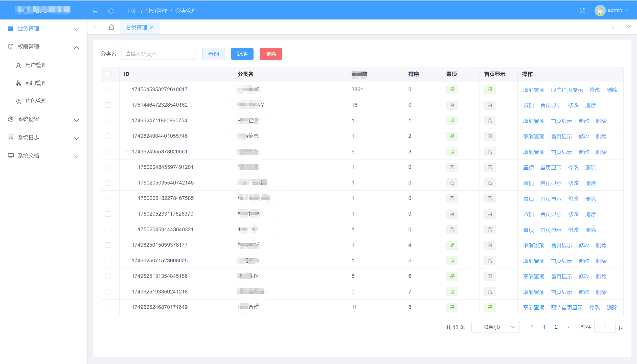Screen dimensions: 637x364
Task: Check the row 1749624711890890754 checkbox
Action: click(108, 121)
